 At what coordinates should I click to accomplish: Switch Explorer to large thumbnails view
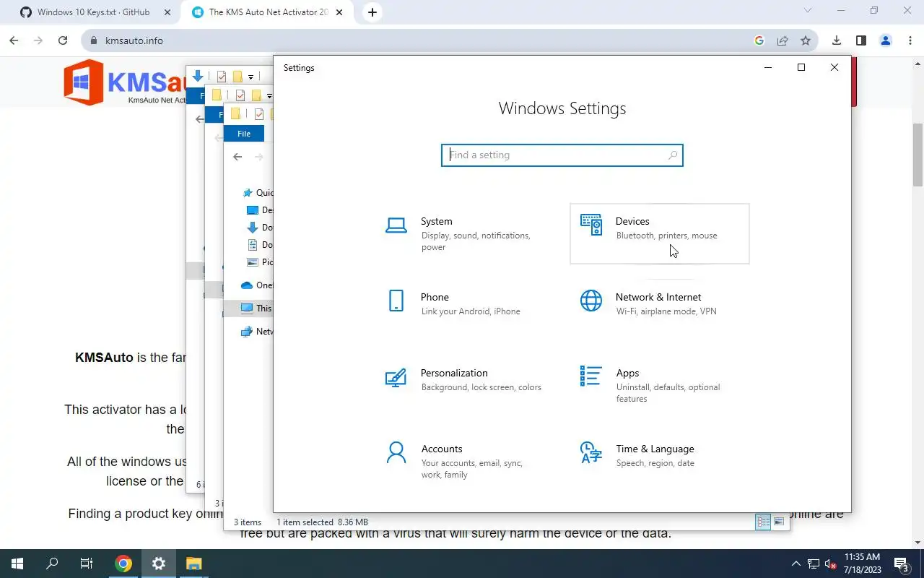[779, 522]
